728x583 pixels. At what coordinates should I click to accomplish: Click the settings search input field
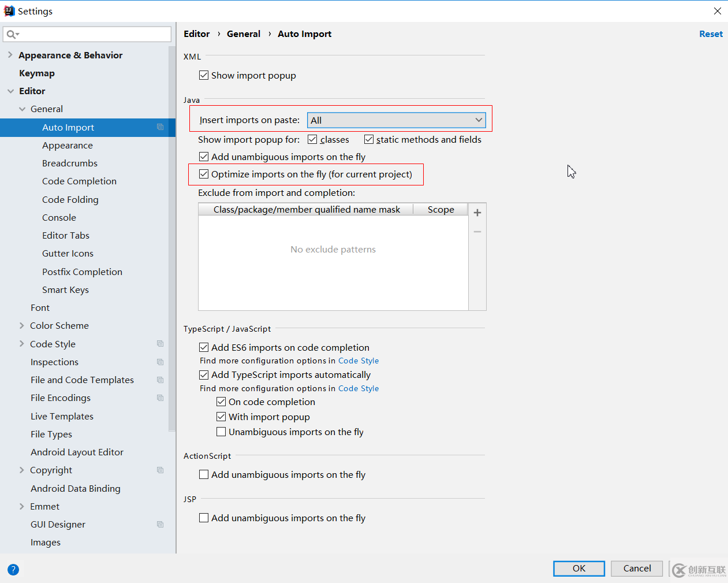[92, 35]
